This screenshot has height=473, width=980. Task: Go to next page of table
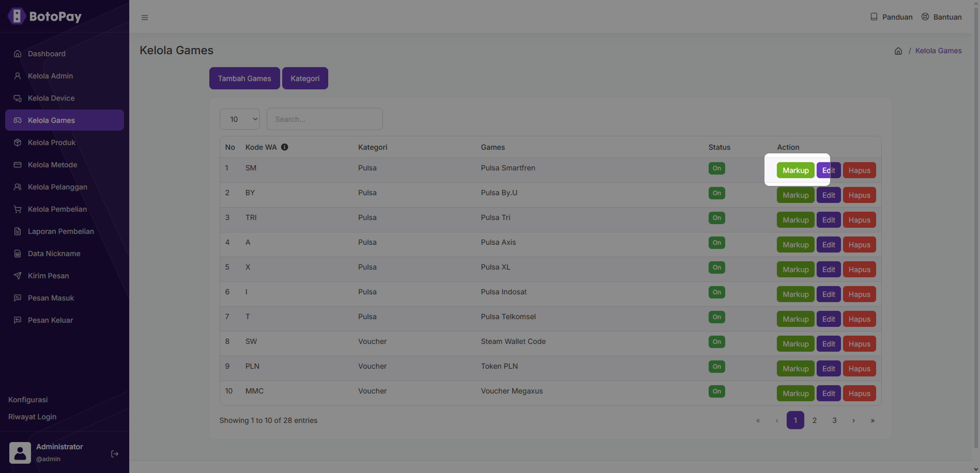[x=853, y=420]
